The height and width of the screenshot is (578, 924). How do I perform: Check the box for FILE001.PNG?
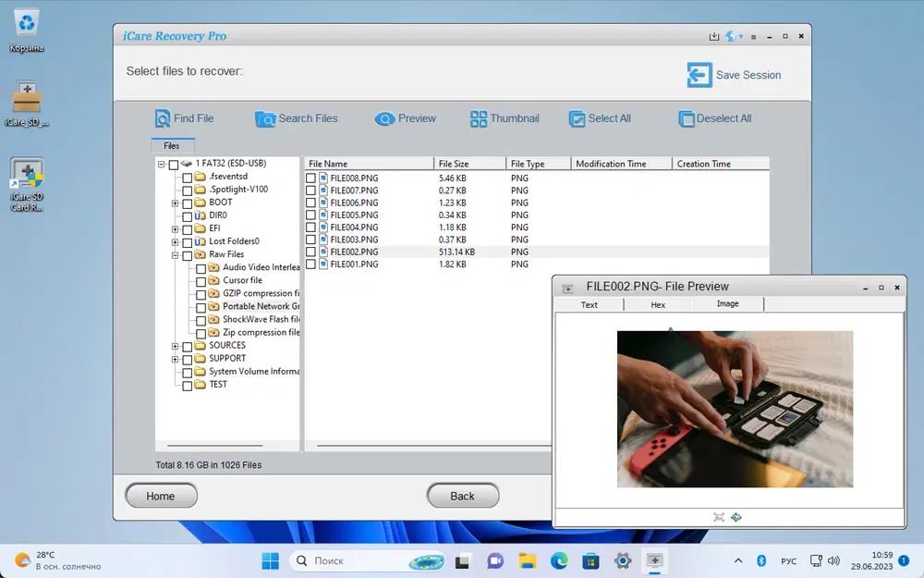pos(310,264)
